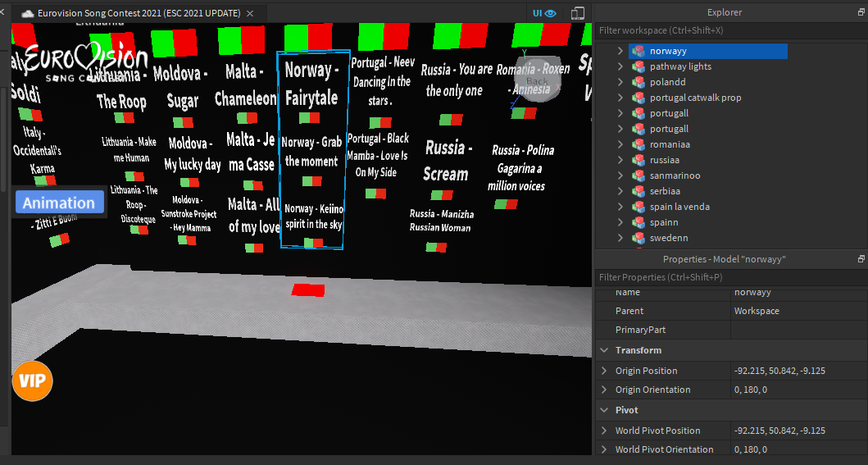Undock the Explorer panel
This screenshot has height=465, width=868.
[861, 12]
